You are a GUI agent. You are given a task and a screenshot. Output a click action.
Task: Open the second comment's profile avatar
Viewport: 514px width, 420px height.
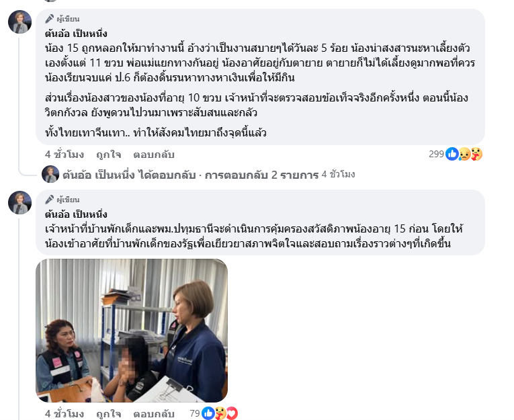19,203
